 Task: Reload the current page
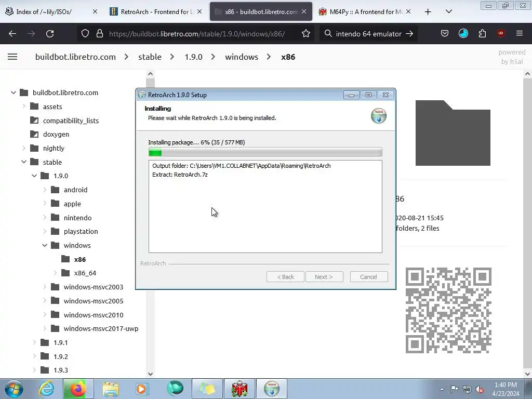click(50, 34)
